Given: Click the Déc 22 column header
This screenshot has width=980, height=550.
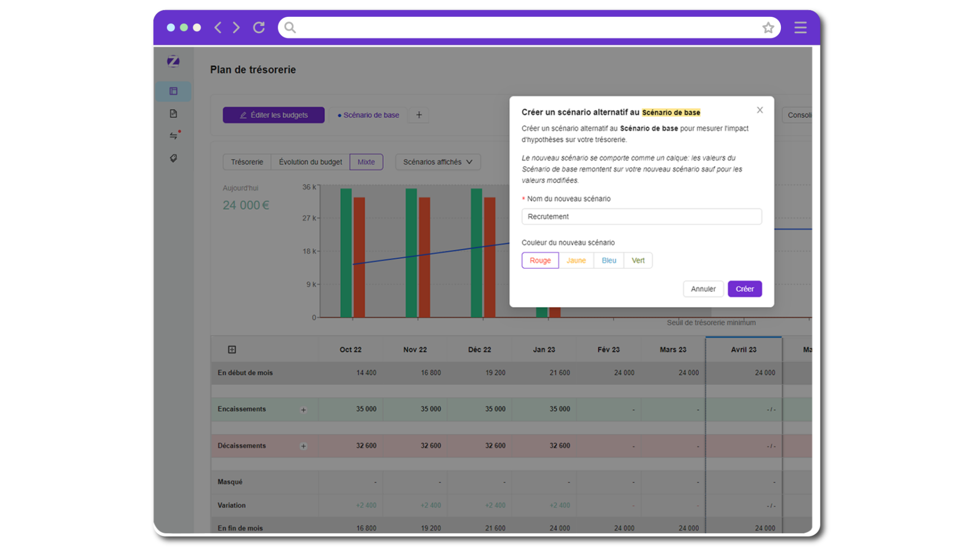Looking at the screenshot, I should tap(480, 349).
